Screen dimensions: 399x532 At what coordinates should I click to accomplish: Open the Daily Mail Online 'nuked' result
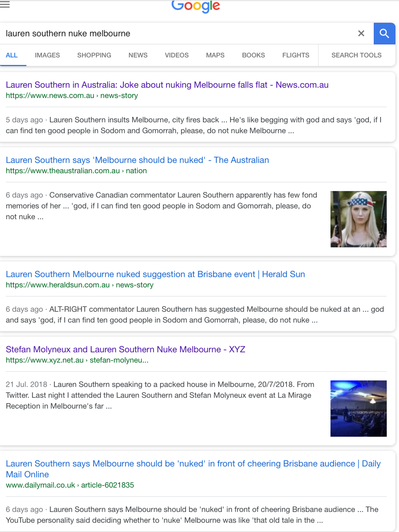click(193, 469)
